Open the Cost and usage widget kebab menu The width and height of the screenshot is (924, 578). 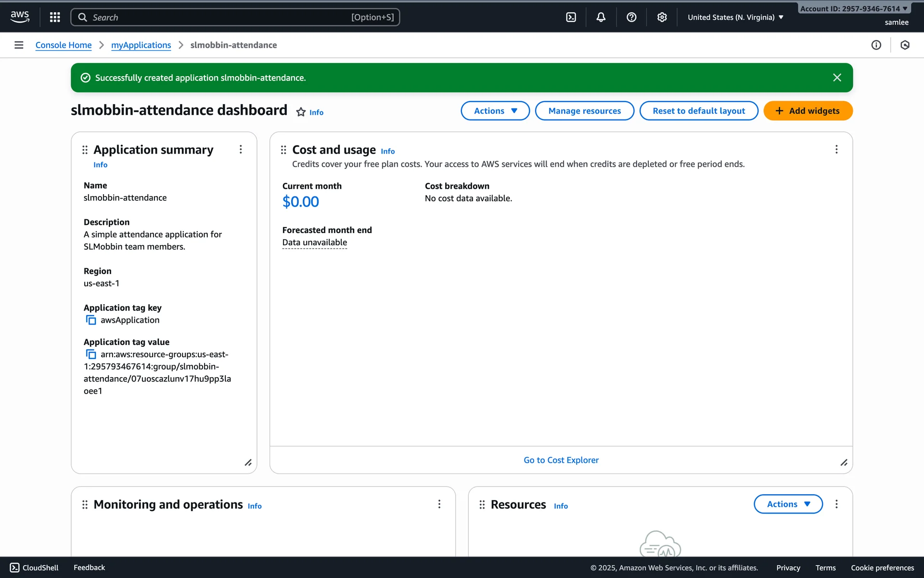(836, 150)
